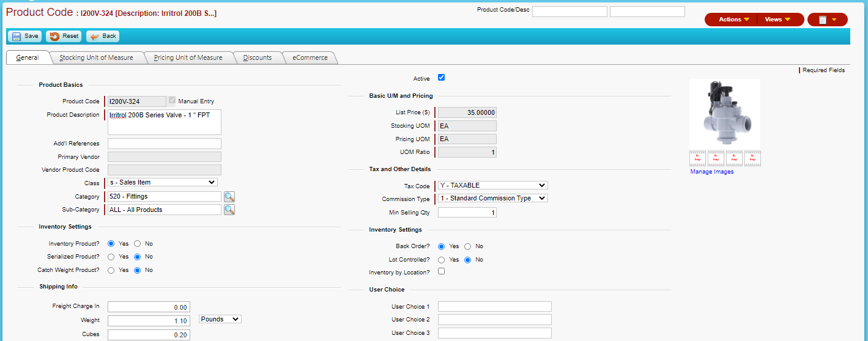Image resolution: width=868 pixels, height=341 pixels.
Task: Click the main valve product image
Action: point(725,114)
